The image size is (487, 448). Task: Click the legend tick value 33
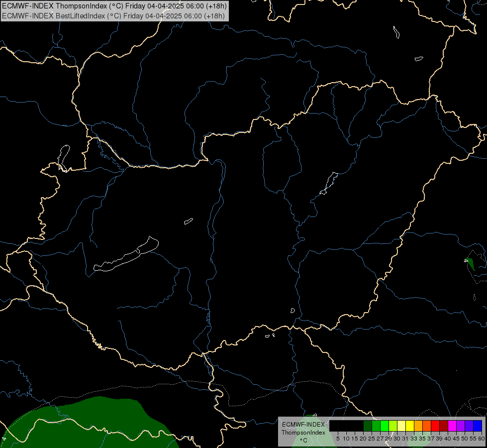click(414, 439)
